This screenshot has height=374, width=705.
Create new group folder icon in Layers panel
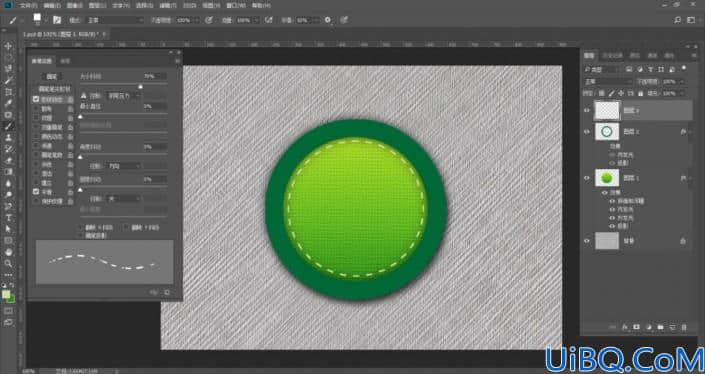660,327
